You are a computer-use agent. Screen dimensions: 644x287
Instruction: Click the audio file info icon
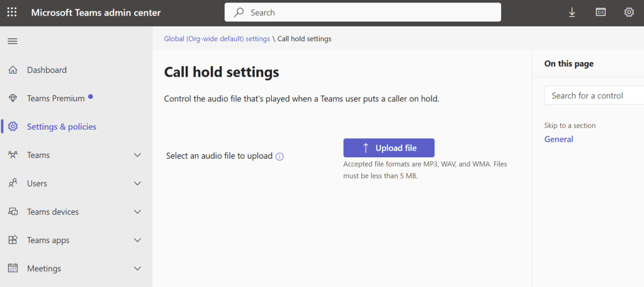(x=280, y=156)
